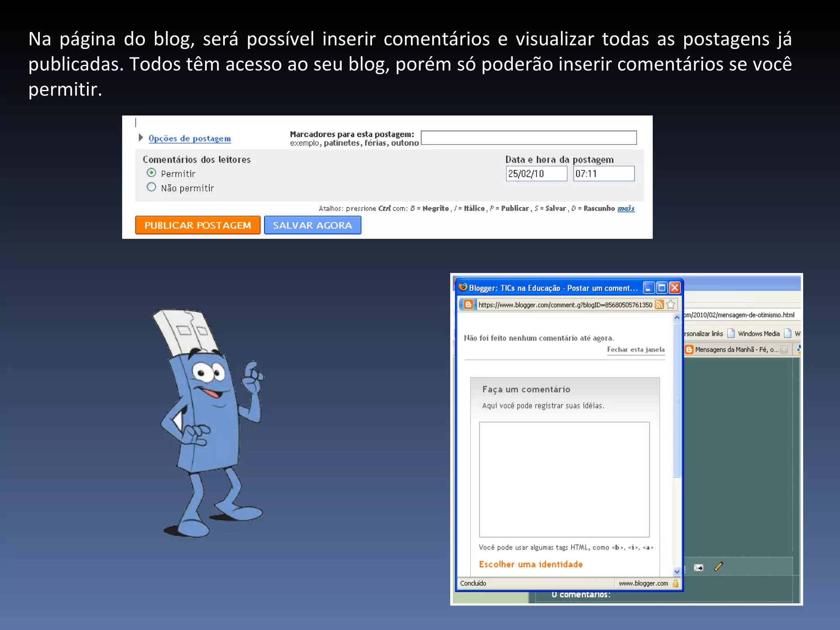Screen dimensions: 840x630
Task: Click the page icon after Windows Media bookmark
Action: (787, 333)
